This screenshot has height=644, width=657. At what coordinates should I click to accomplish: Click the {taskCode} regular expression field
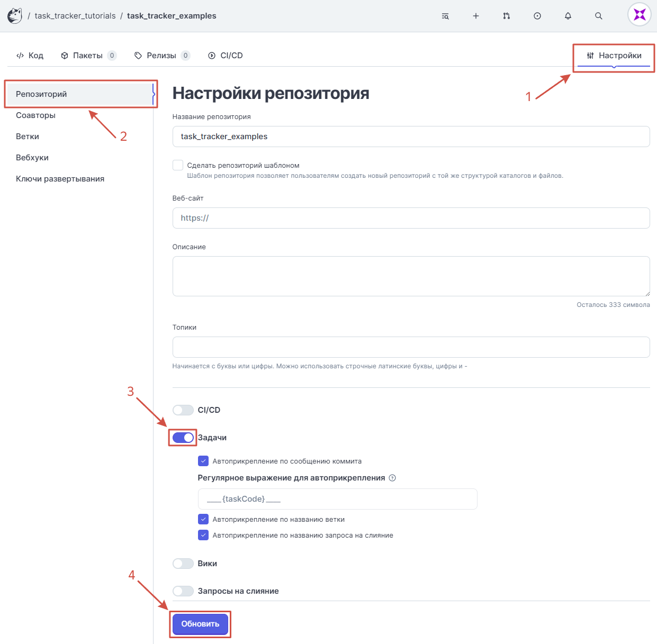338,499
